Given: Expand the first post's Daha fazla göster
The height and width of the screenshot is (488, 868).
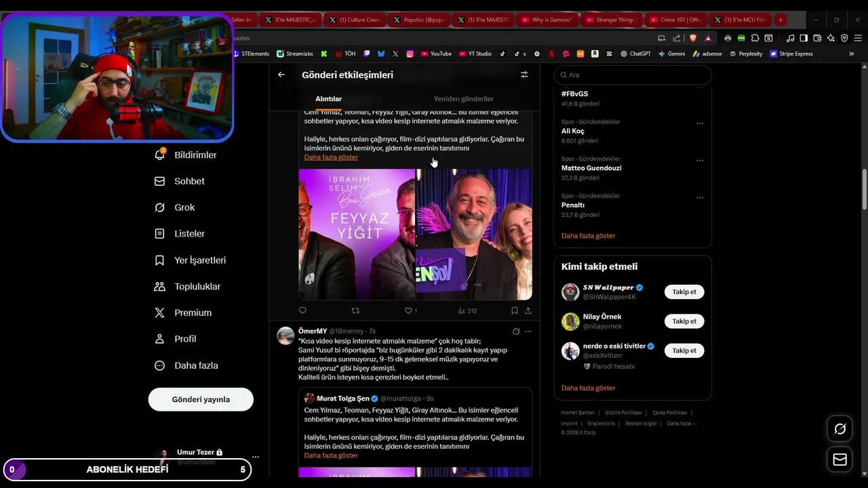Looking at the screenshot, I should coord(331,157).
